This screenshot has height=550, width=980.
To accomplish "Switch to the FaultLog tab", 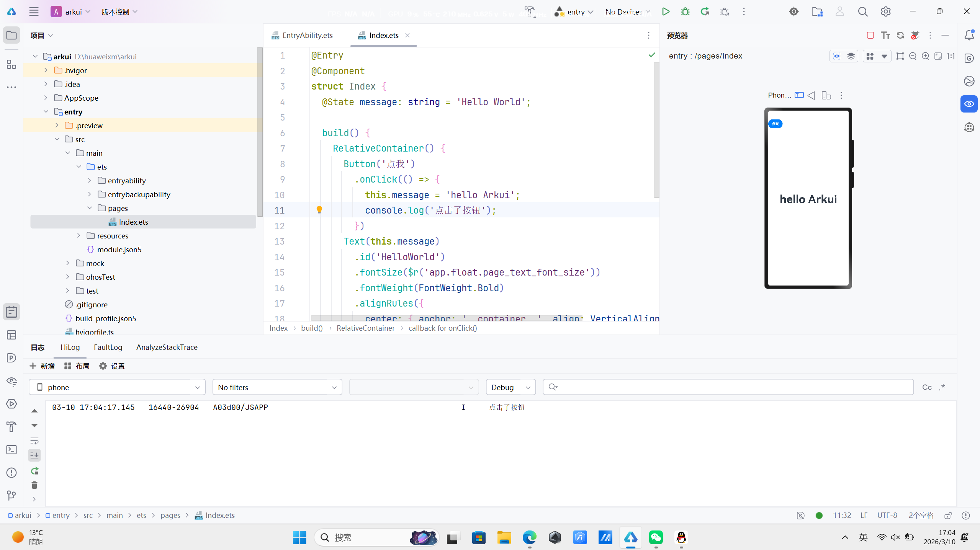I will pos(108,347).
